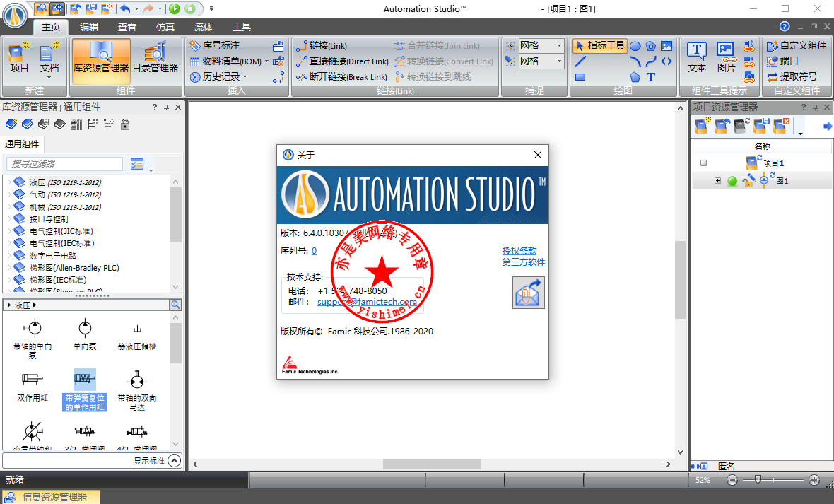Switch to the 编辑 ribbon tab
This screenshot has width=834, height=504.
[x=89, y=27]
